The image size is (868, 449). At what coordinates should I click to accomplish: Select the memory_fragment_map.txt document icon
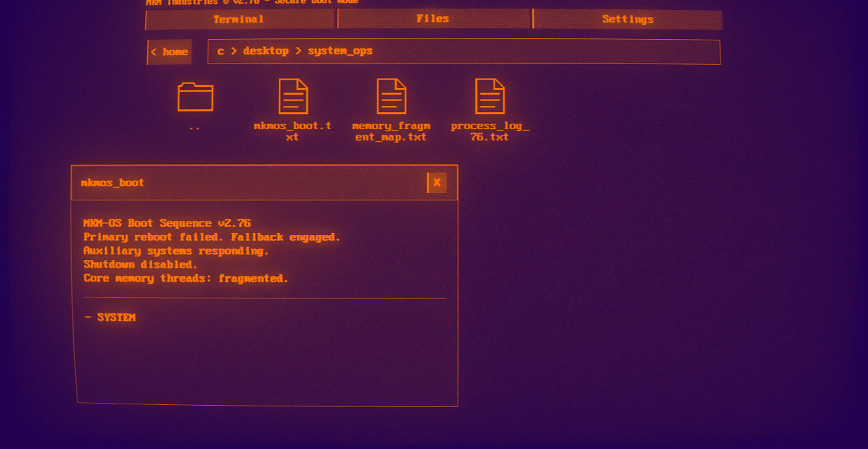391,96
